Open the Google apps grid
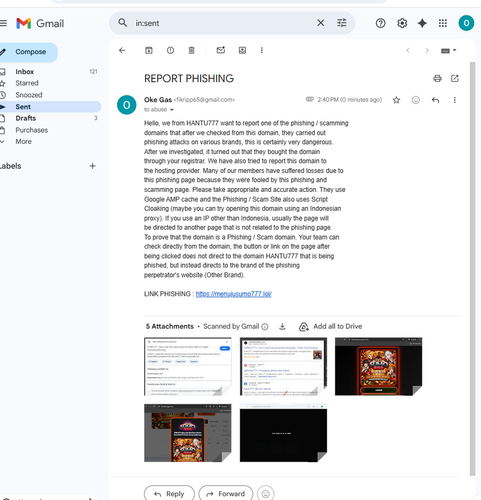Viewport: 481px width, 500px height. (x=443, y=23)
